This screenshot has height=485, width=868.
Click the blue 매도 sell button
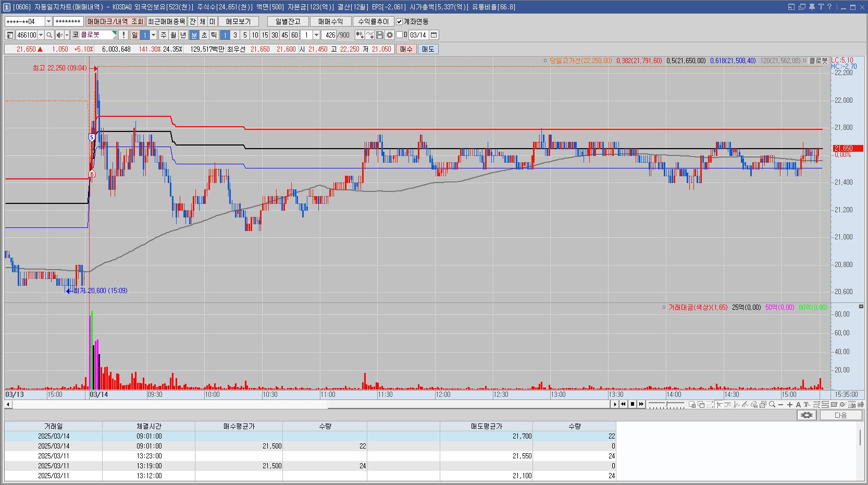pyautogui.click(x=428, y=49)
